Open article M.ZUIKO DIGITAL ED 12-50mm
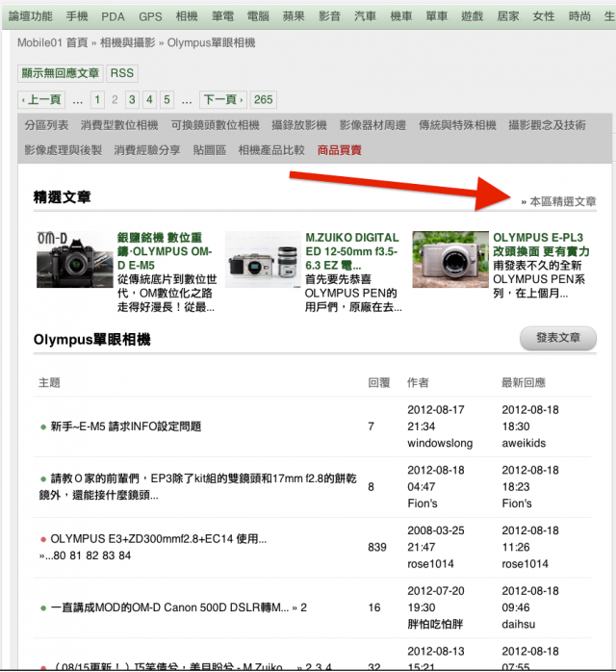The image size is (616, 672). [x=352, y=251]
